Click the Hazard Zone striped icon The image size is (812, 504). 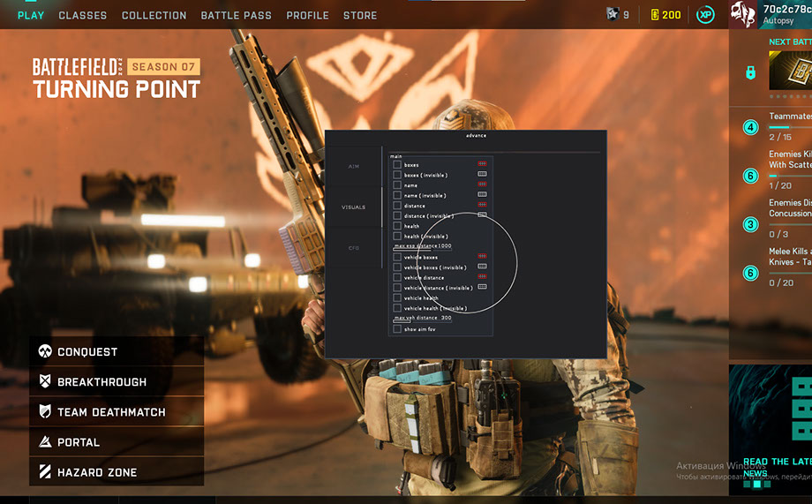pyautogui.click(x=44, y=472)
